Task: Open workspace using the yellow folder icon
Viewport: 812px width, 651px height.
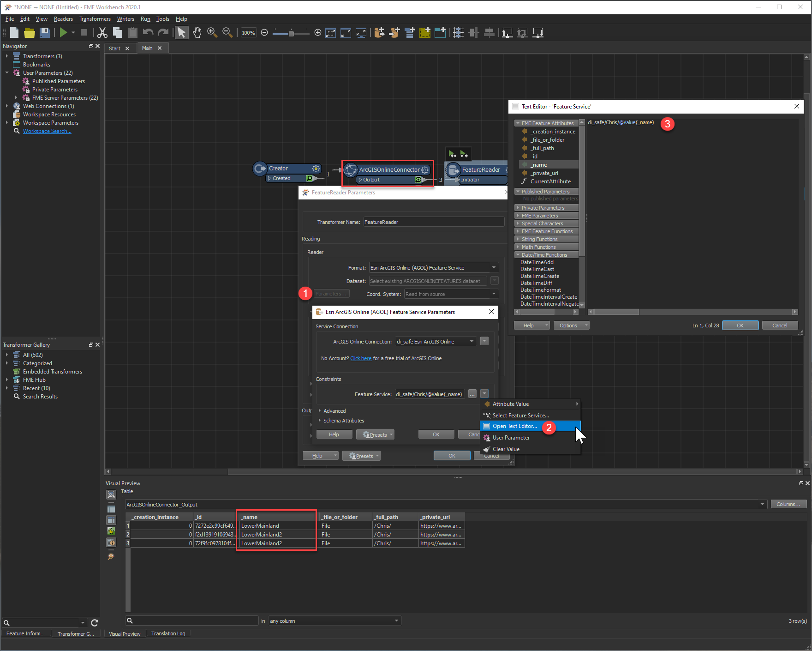Action: pos(30,32)
